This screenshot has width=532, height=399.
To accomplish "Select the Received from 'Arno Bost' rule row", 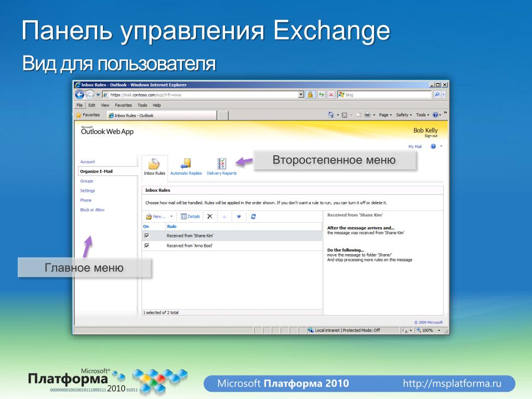I will [232, 246].
